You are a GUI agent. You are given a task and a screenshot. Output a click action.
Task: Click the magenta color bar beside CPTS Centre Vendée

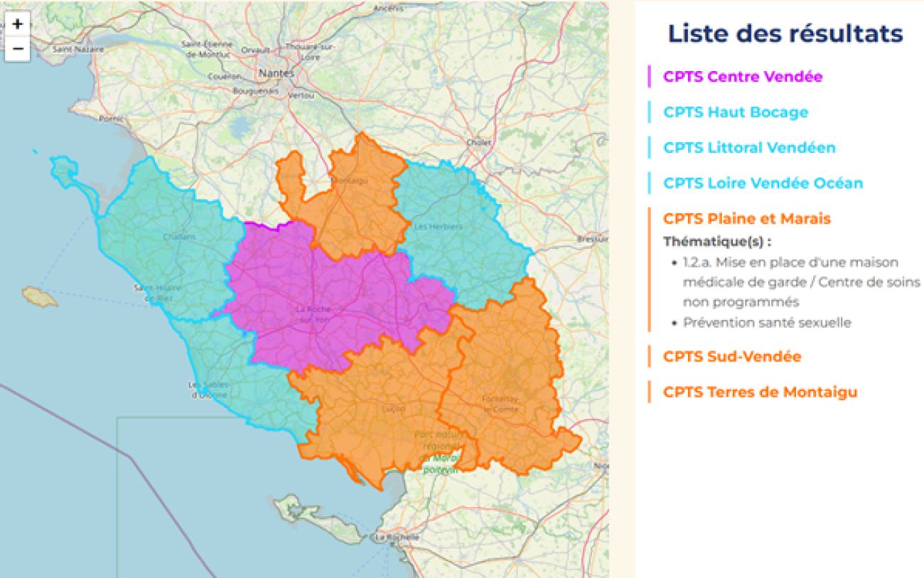point(651,76)
